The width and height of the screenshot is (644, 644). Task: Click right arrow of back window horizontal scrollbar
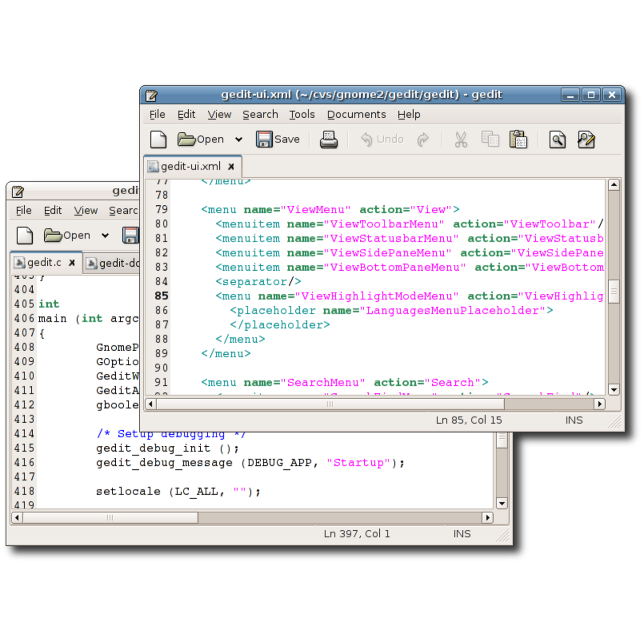tap(487, 518)
